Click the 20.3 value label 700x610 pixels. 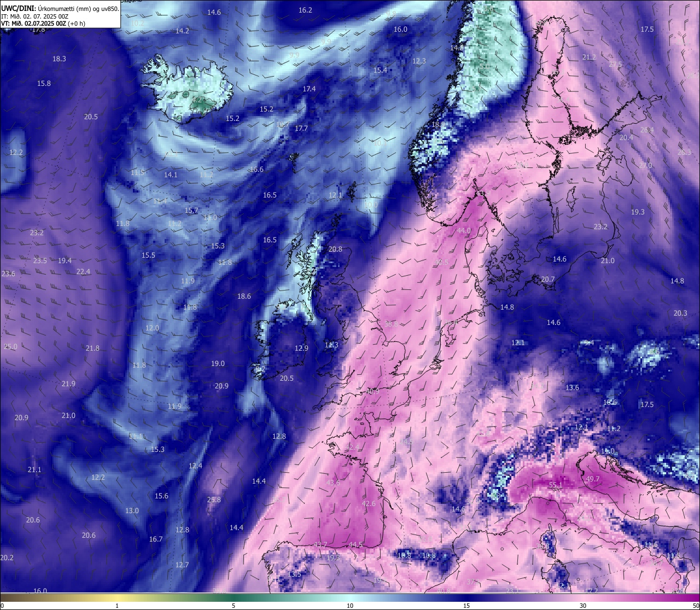coord(681,313)
